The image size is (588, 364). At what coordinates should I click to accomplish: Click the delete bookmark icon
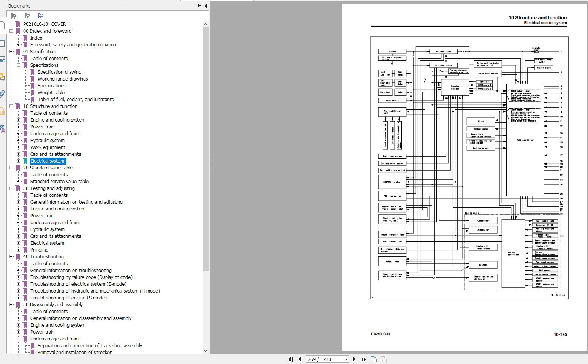pos(14,16)
